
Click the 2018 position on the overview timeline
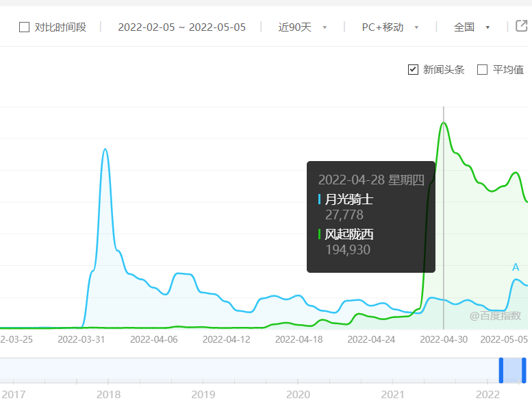(108, 394)
